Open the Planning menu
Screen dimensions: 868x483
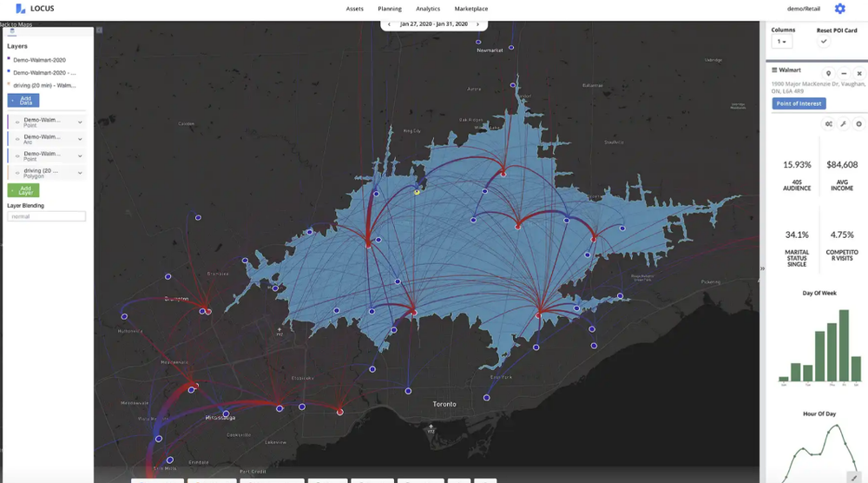tap(390, 9)
